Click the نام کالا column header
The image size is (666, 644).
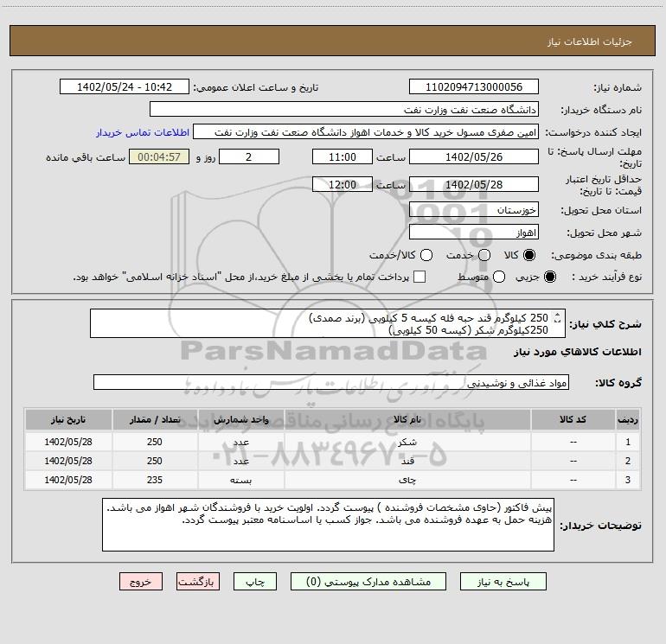click(x=407, y=420)
